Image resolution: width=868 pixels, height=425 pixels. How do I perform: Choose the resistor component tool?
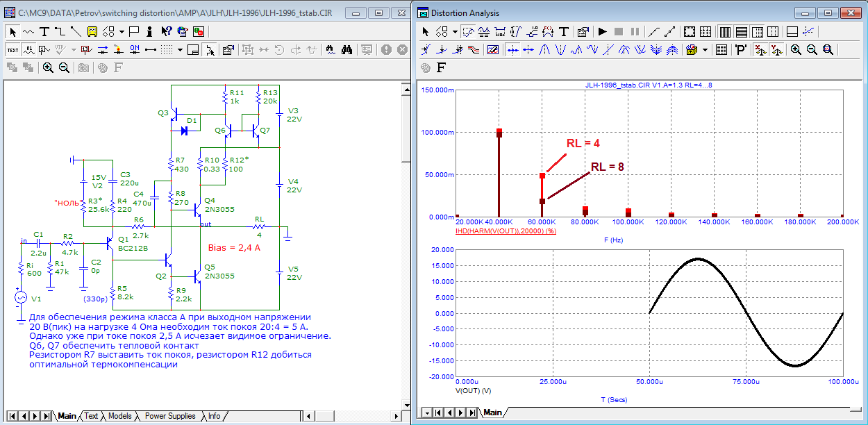[x=28, y=31]
